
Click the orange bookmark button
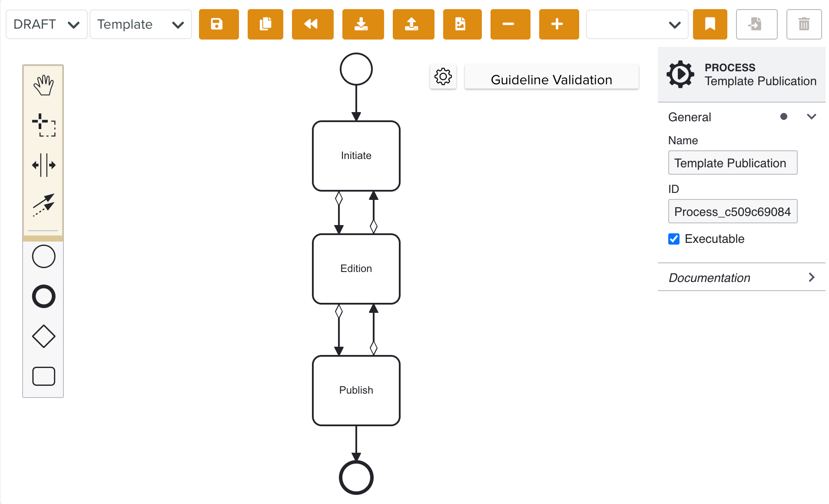pos(710,24)
